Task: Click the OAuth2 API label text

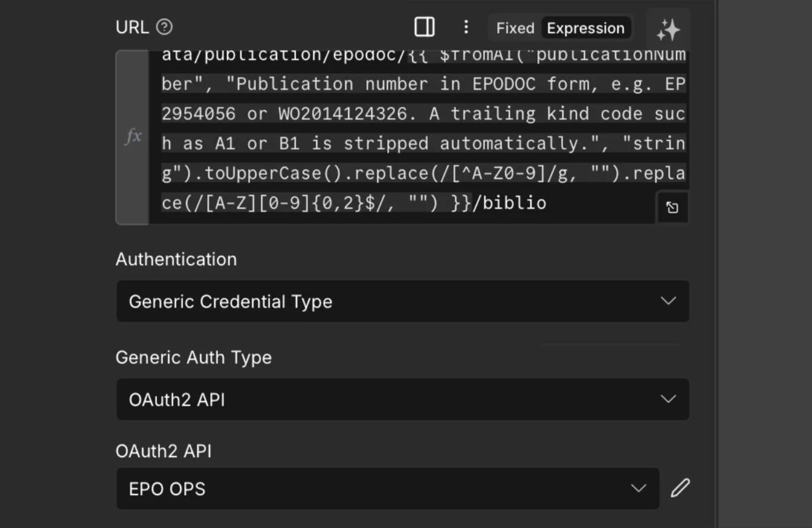Action: [x=163, y=451]
